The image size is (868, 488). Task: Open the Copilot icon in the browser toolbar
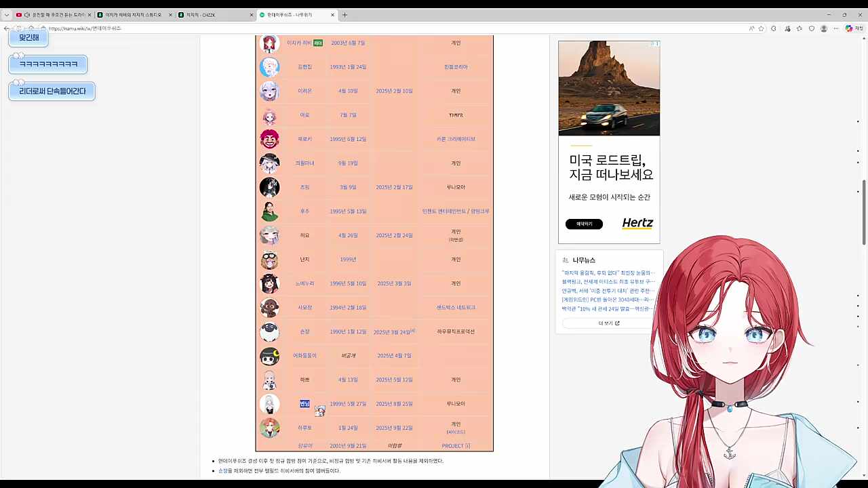849,28
